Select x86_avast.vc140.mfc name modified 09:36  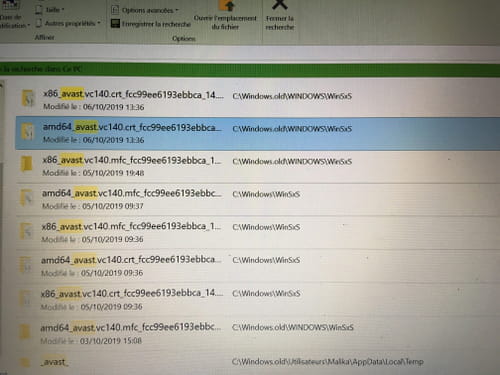[x=131, y=227]
